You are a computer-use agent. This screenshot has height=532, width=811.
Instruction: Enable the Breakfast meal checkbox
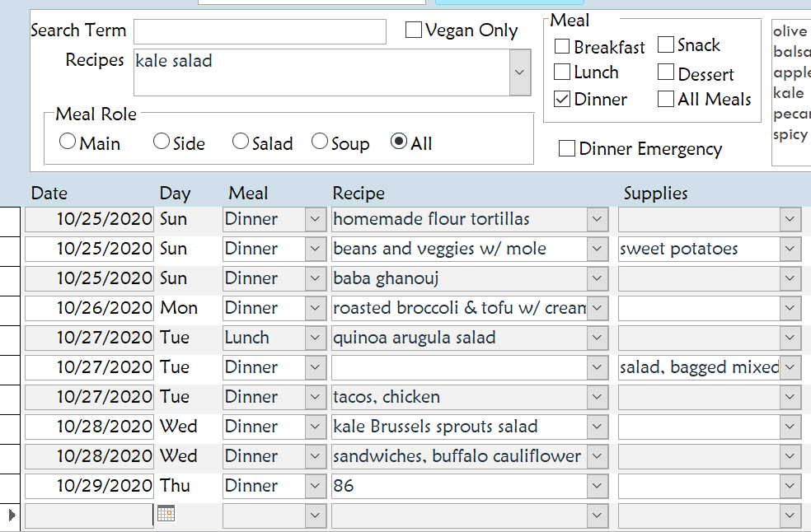point(562,46)
